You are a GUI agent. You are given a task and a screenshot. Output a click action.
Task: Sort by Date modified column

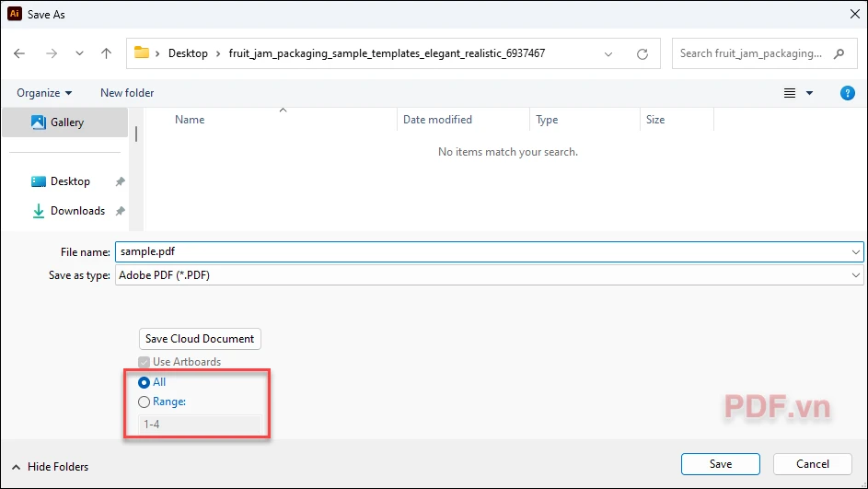pyautogui.click(x=437, y=119)
